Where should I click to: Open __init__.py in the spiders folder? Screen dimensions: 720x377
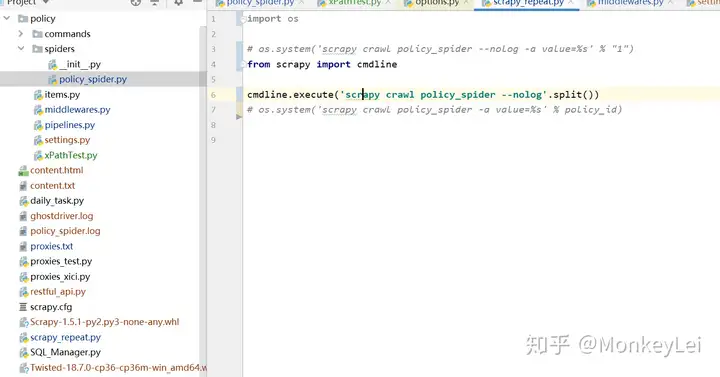74,64
